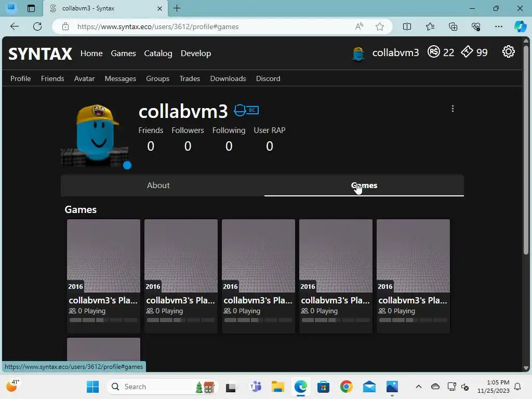Click the Followers count label
This screenshot has width=532, height=399.
click(x=188, y=130)
